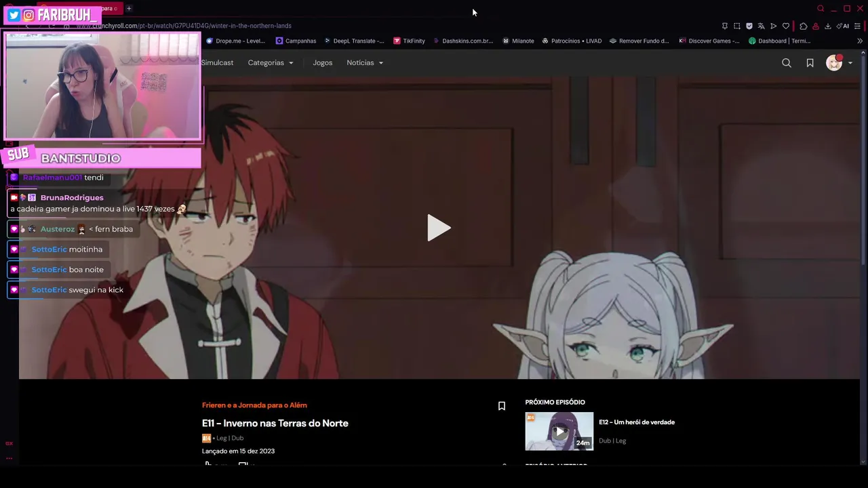This screenshot has height=488, width=868.
Task: Click chat message 'swegui na kick'
Action: click(96, 290)
